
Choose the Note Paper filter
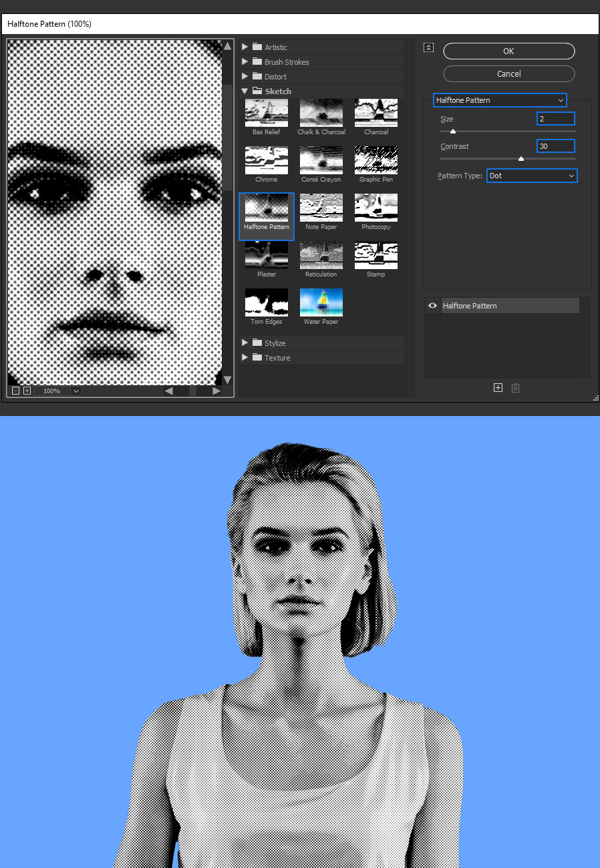pyautogui.click(x=321, y=208)
